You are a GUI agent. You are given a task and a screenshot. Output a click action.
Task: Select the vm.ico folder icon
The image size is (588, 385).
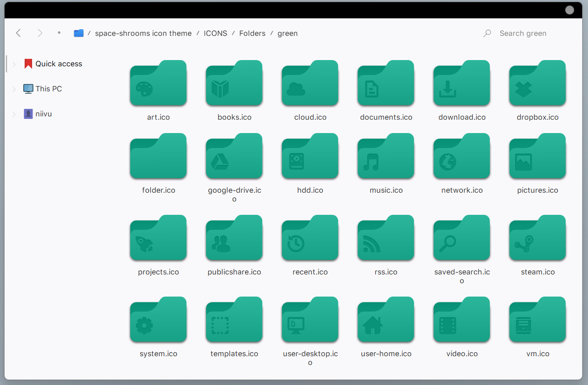(x=538, y=320)
